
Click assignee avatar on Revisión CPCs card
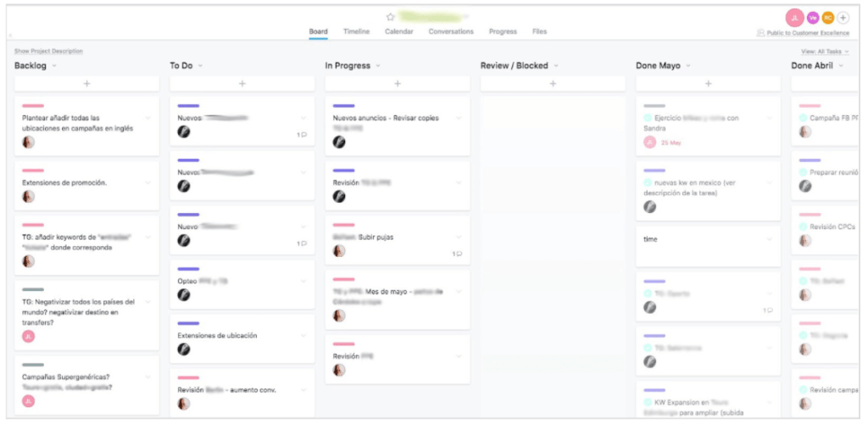[805, 240]
